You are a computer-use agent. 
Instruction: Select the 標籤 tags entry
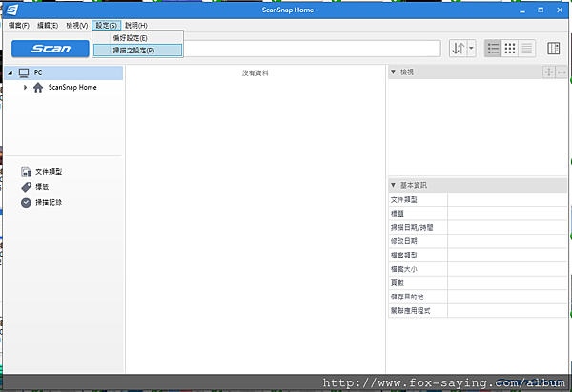[x=42, y=187]
